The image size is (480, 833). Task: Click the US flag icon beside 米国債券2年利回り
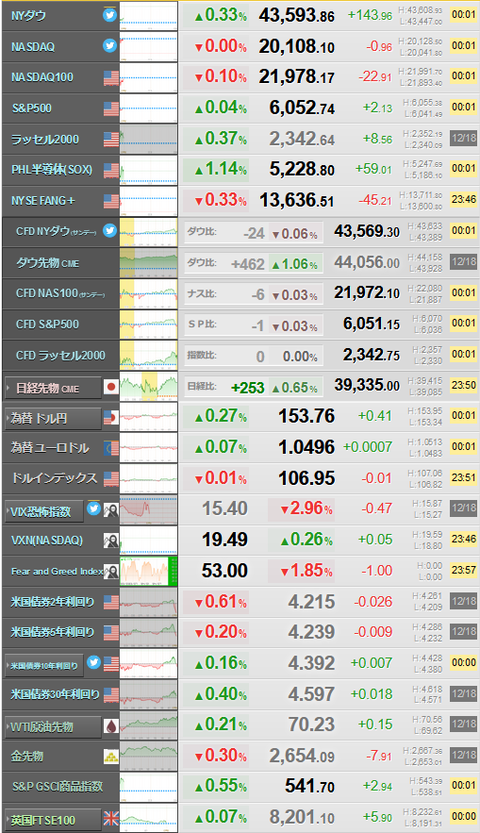pos(111,602)
